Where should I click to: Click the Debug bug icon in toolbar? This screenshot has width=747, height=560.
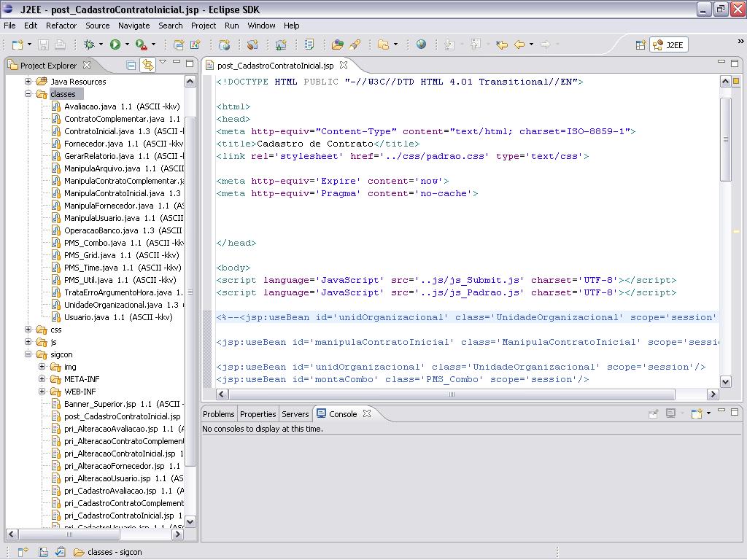coord(89,45)
